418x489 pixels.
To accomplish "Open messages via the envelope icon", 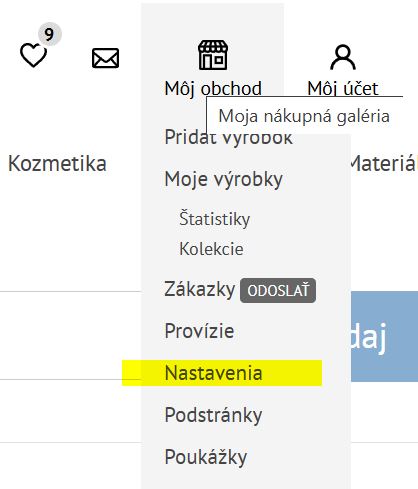I will [x=105, y=58].
